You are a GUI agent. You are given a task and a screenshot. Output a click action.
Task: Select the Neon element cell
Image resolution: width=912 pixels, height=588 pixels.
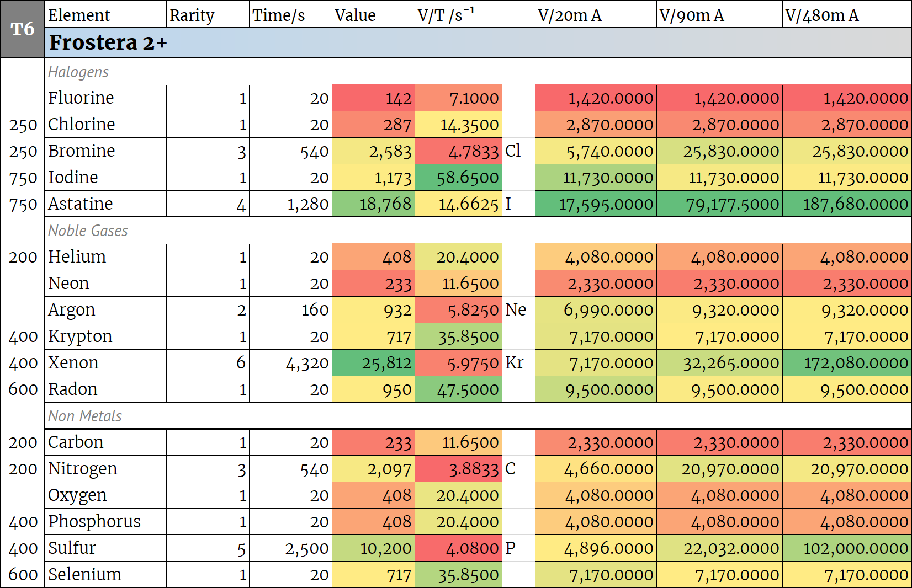pyautogui.click(x=105, y=284)
